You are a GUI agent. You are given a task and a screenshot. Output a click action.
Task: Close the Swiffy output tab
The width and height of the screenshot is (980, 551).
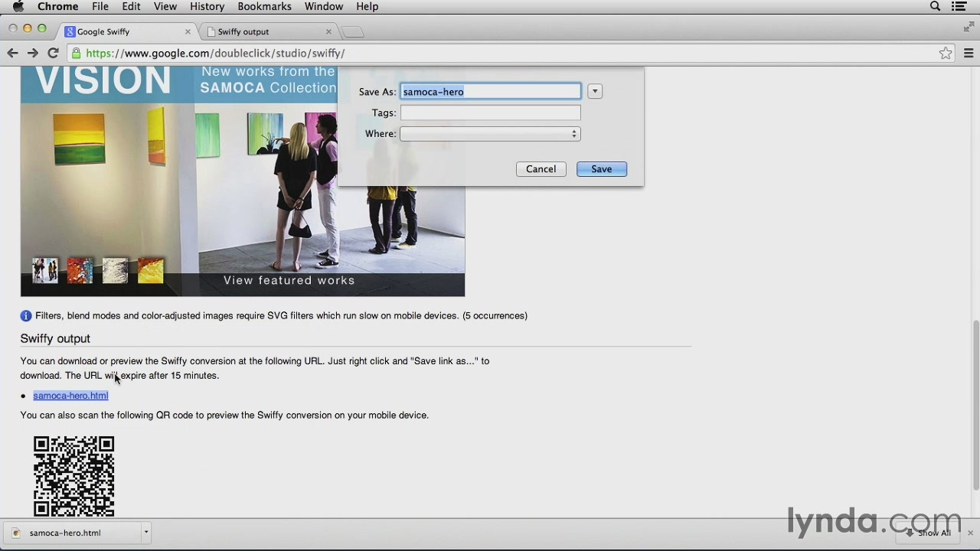(328, 31)
